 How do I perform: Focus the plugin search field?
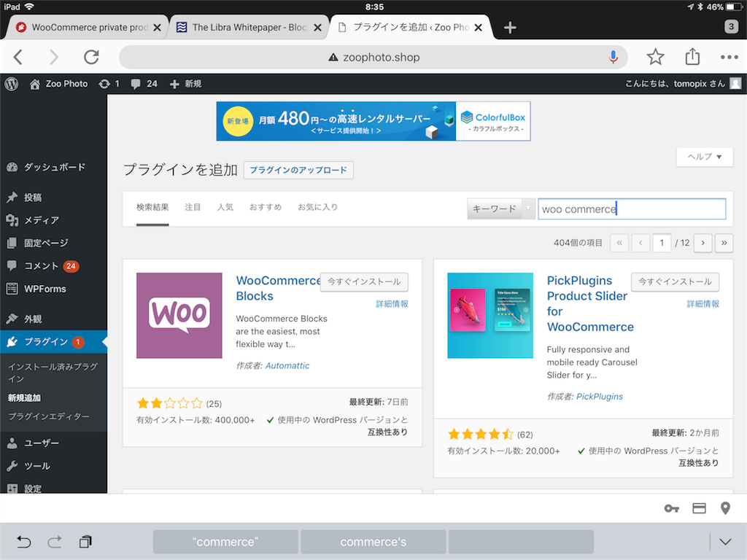coord(632,209)
